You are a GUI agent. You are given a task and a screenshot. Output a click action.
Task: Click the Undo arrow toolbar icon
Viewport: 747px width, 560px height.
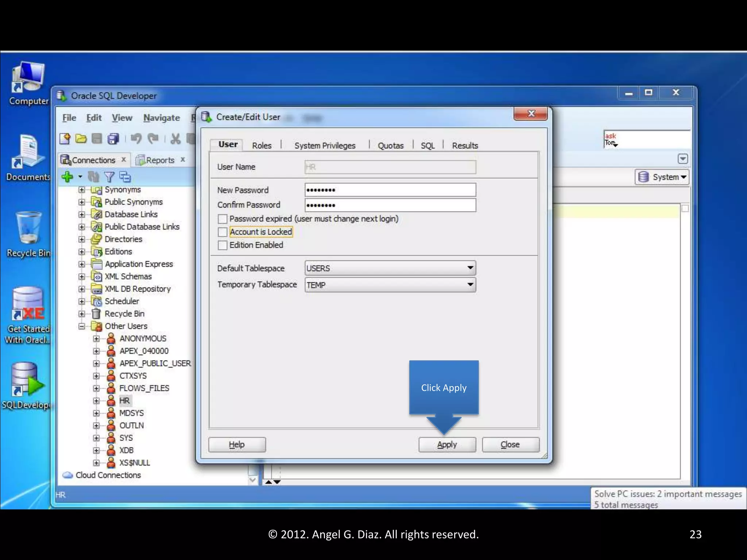[136, 139]
